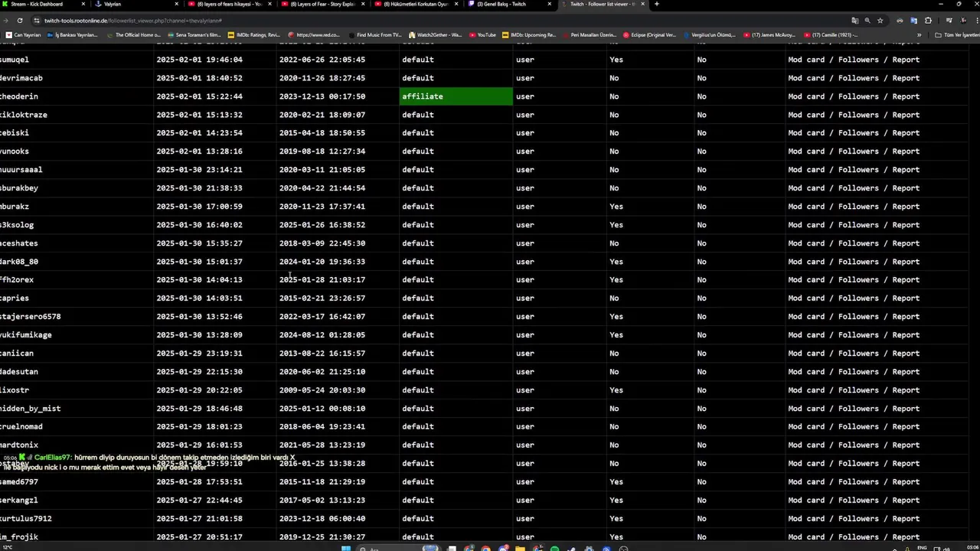
Task: Open IMDb: Upcoming Releases bookmark
Action: click(530, 35)
